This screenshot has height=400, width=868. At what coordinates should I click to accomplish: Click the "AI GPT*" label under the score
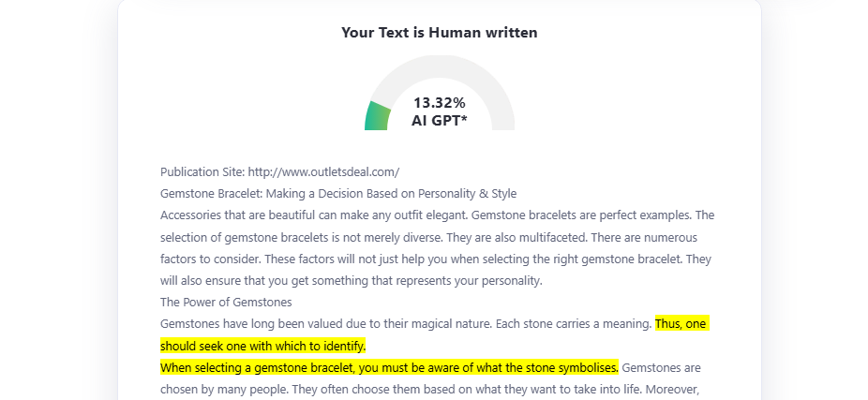[439, 120]
